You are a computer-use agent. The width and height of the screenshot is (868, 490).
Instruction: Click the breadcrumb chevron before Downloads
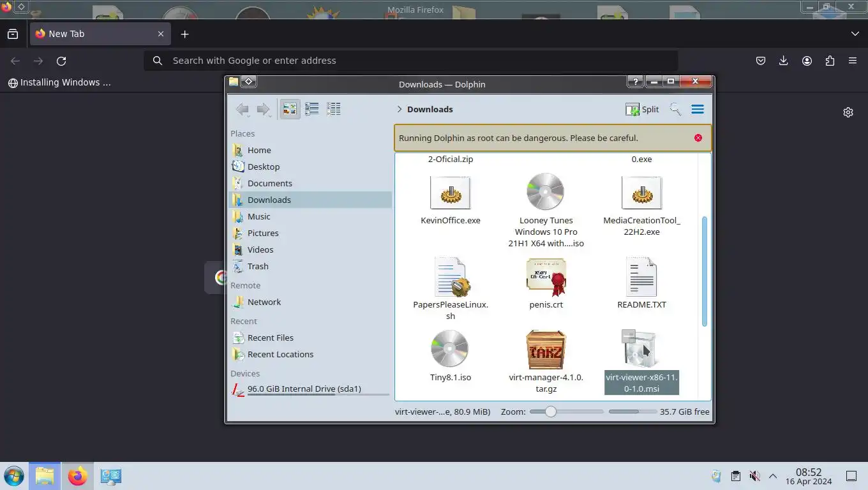tap(400, 109)
